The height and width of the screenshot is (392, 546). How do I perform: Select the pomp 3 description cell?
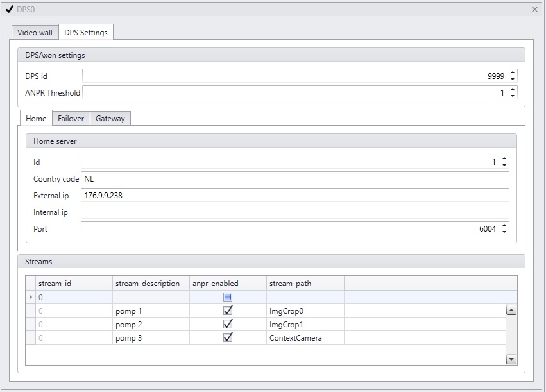[x=151, y=338]
